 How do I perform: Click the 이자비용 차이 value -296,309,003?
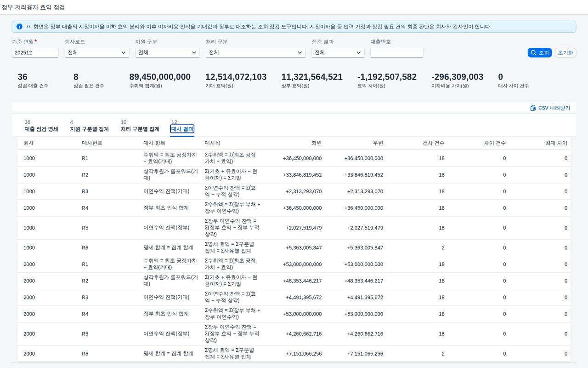pyautogui.click(x=457, y=77)
